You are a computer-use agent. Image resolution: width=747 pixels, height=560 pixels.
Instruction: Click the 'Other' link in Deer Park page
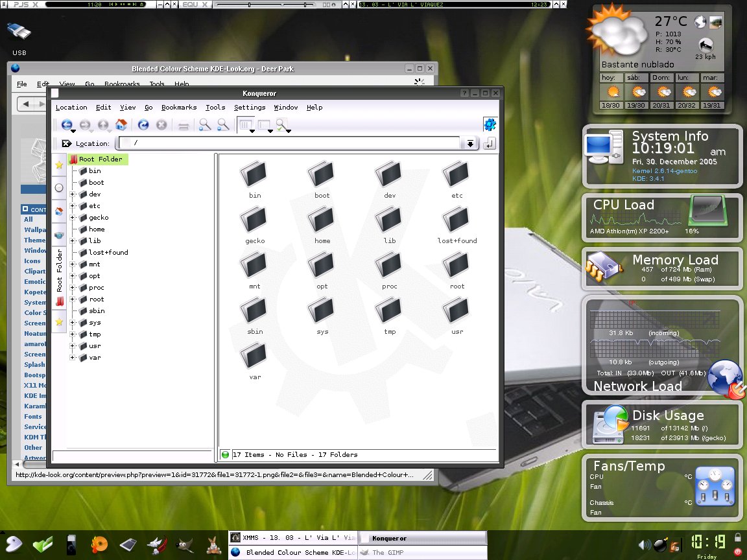coord(33,448)
